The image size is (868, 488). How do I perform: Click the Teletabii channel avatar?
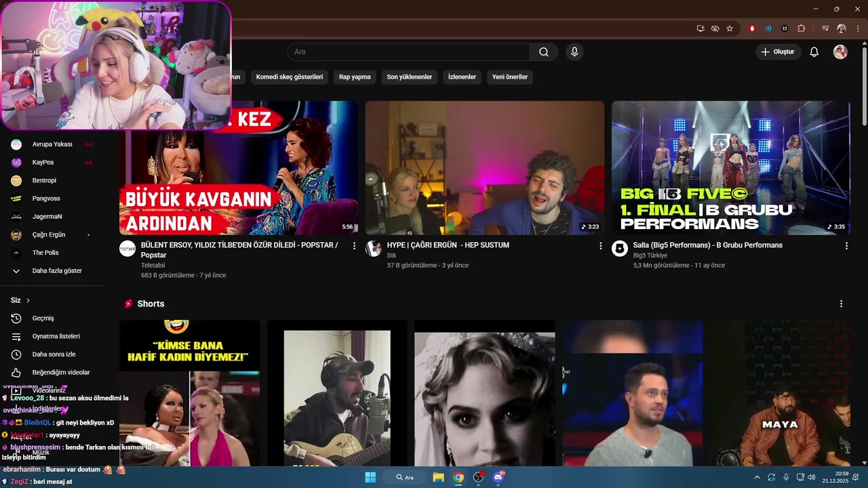[x=127, y=249]
